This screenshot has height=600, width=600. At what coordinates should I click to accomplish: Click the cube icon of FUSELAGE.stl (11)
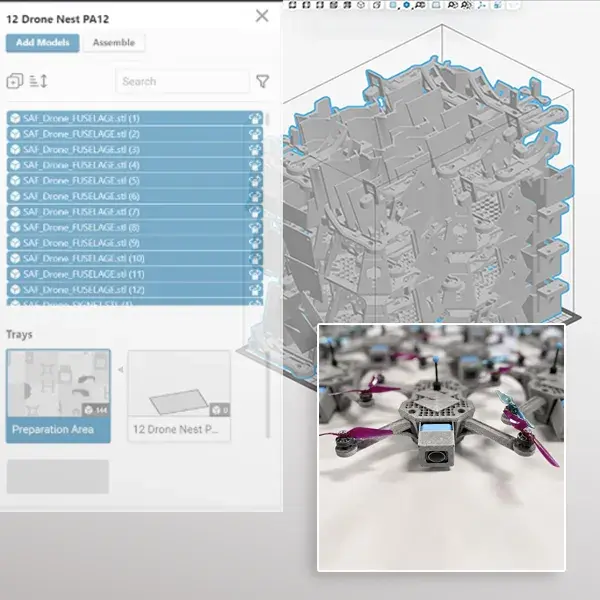click(15, 274)
